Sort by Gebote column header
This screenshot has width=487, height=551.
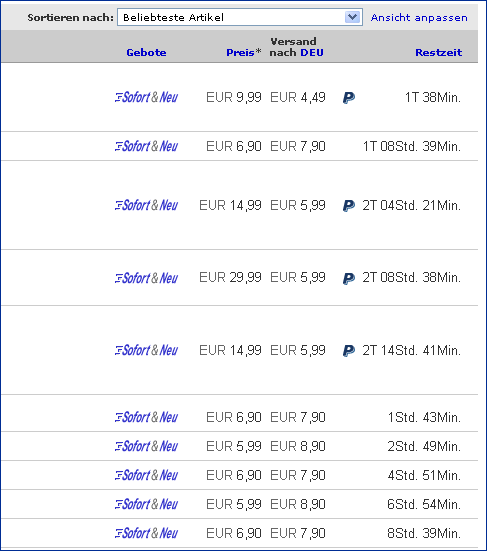click(x=146, y=52)
